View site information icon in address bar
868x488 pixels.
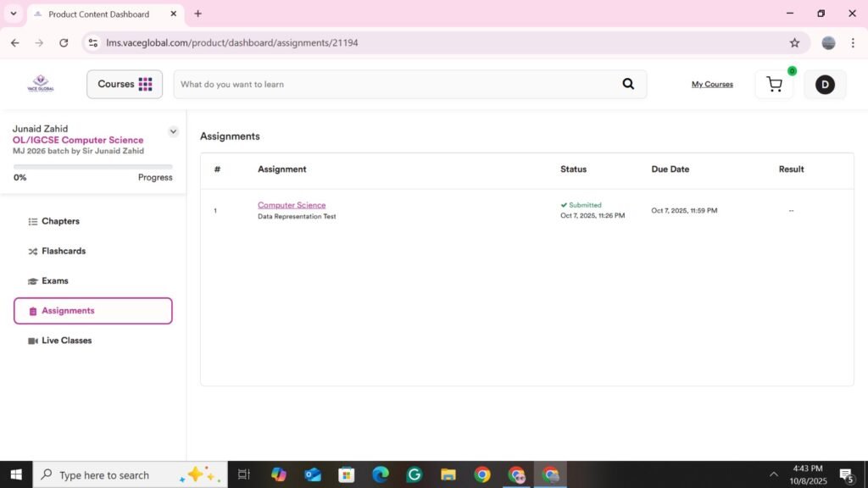coord(93,42)
